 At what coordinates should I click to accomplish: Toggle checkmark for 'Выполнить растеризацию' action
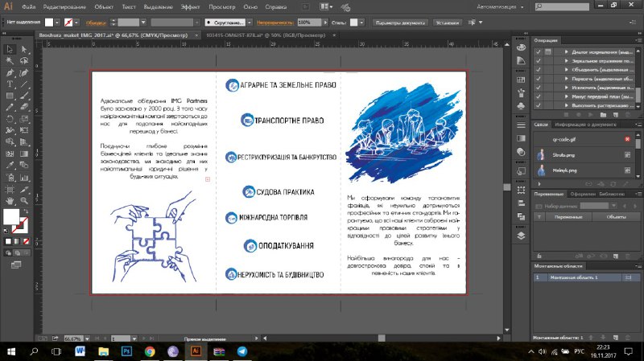[x=538, y=105]
